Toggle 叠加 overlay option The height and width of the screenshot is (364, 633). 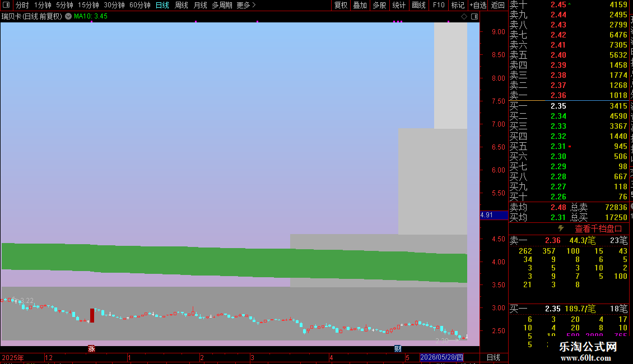click(x=360, y=5)
